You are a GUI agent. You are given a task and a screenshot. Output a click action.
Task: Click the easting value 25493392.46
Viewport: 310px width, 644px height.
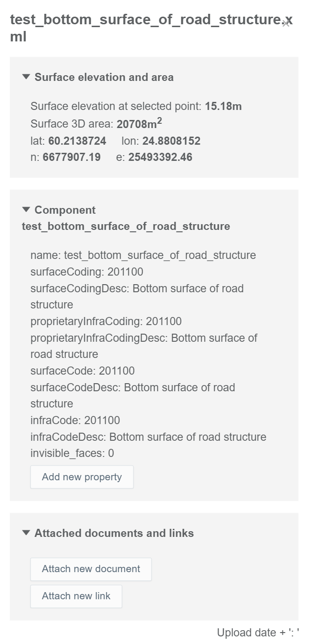pos(160,158)
